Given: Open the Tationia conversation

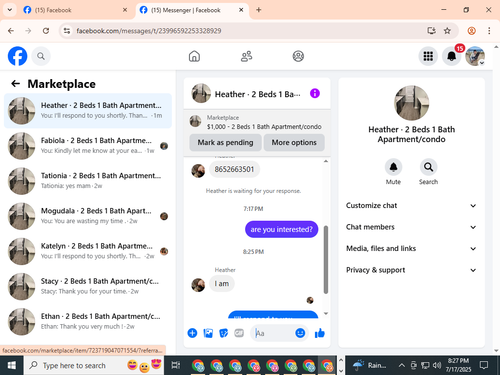Looking at the screenshot, I should coord(88,181).
